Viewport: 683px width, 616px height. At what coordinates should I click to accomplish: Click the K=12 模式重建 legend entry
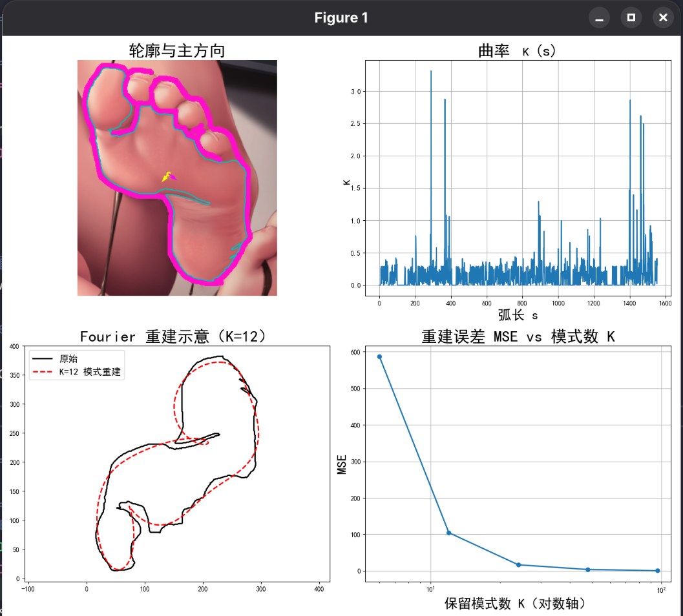pyautogui.click(x=90, y=371)
